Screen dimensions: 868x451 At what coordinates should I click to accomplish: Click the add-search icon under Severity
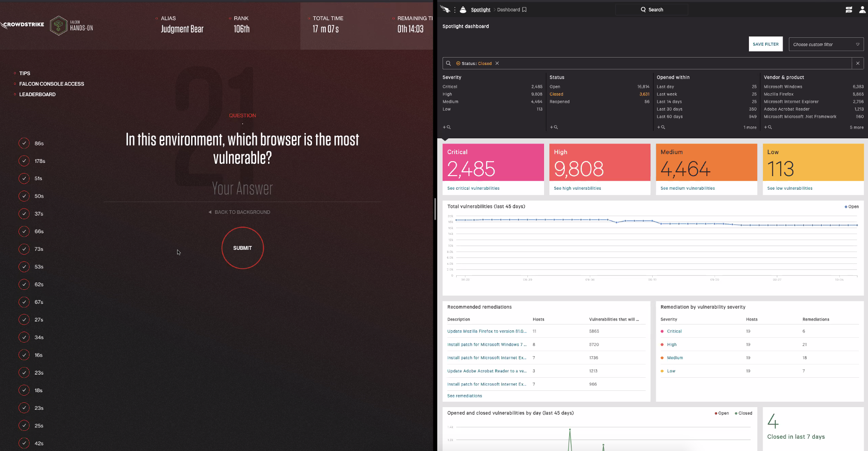447,127
